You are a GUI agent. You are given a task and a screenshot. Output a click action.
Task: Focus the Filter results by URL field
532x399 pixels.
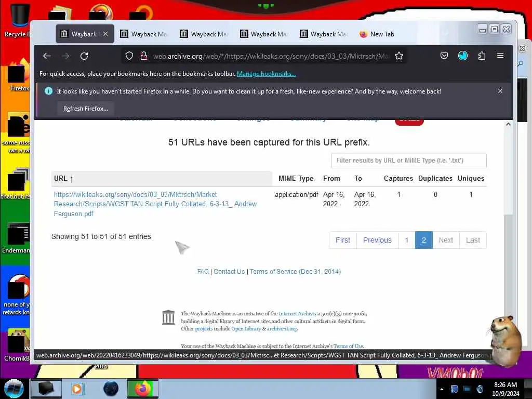[x=408, y=161]
